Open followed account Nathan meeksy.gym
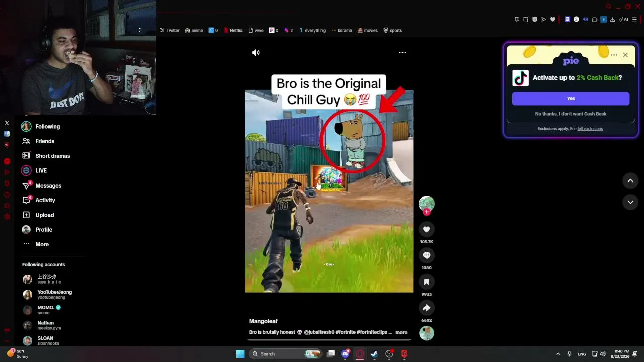The image size is (644, 362). (42, 325)
